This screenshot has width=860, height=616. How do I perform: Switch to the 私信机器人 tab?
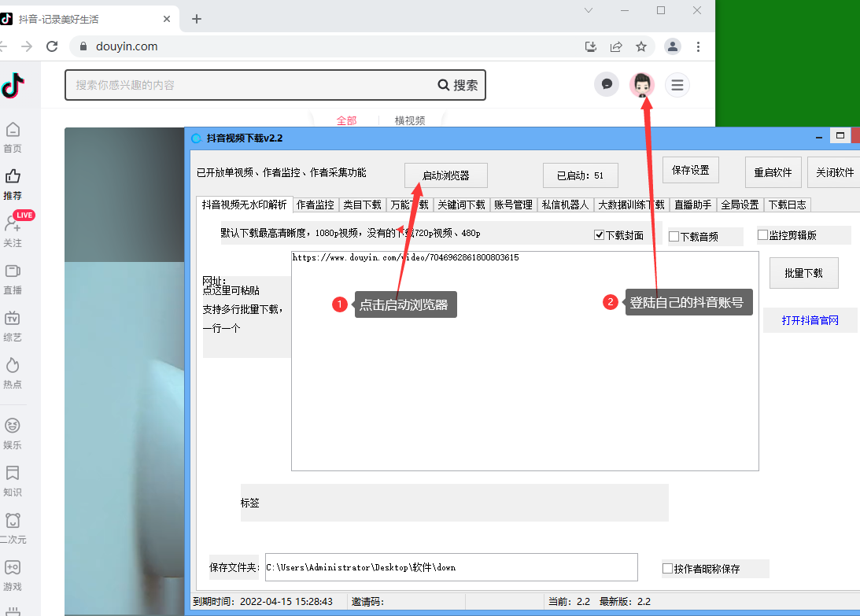pyautogui.click(x=565, y=205)
